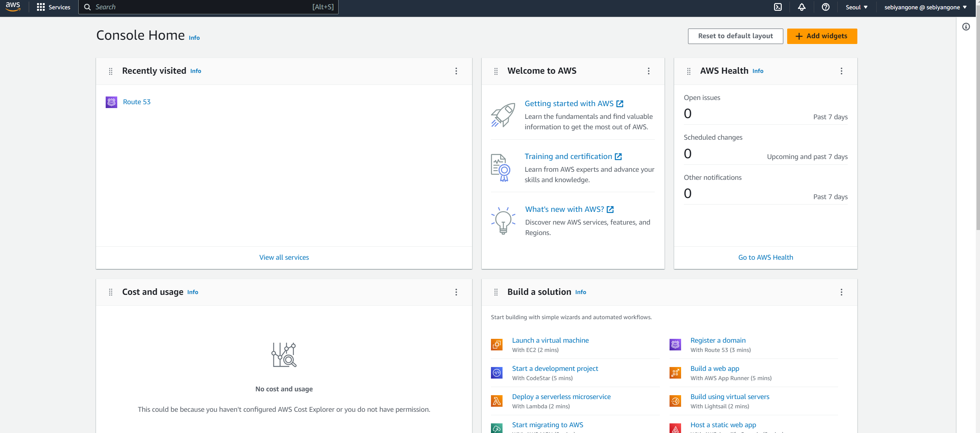Open side info panel icon
The width and height of the screenshot is (980, 433).
pyautogui.click(x=966, y=27)
